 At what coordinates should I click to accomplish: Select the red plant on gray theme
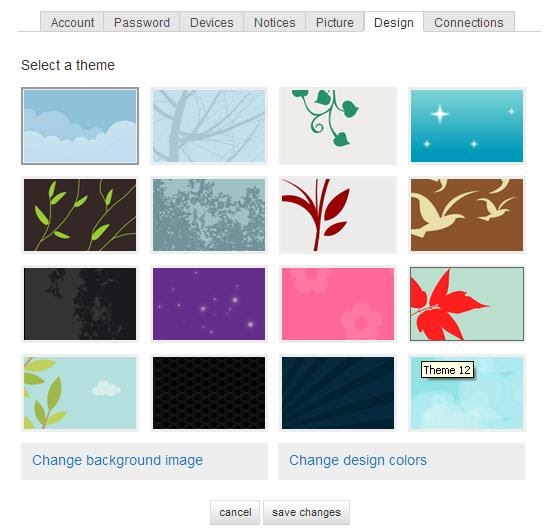(x=338, y=215)
